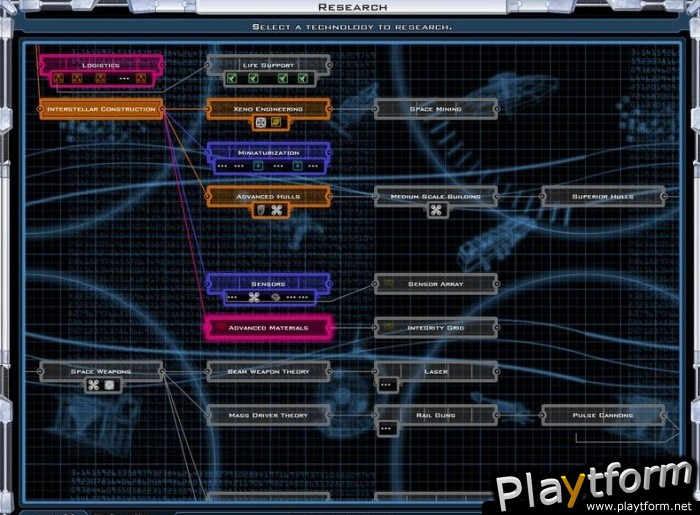Click the ellipsis box under Rail Guns
This screenshot has height=515, width=700.
[x=387, y=428]
